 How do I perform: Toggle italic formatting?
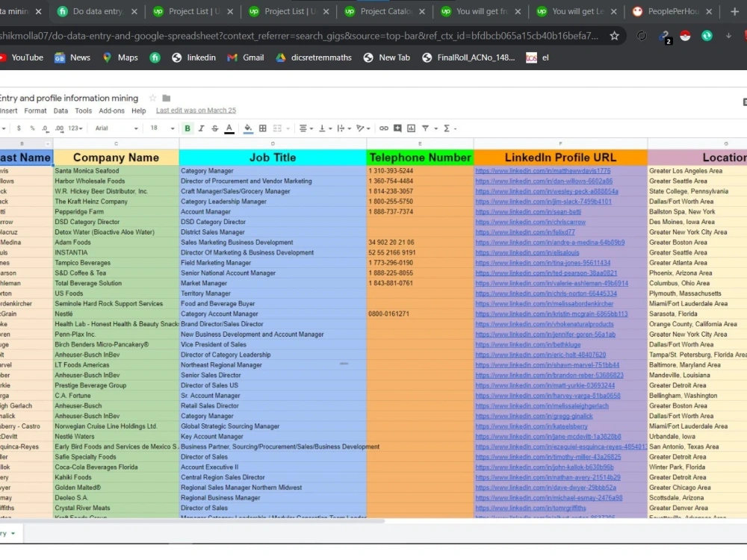[x=201, y=128]
